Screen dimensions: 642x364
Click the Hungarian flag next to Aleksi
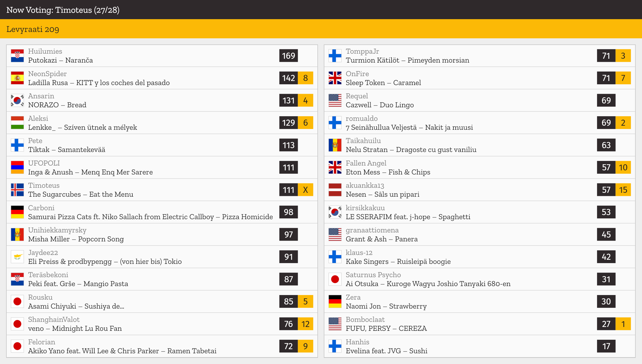point(17,123)
